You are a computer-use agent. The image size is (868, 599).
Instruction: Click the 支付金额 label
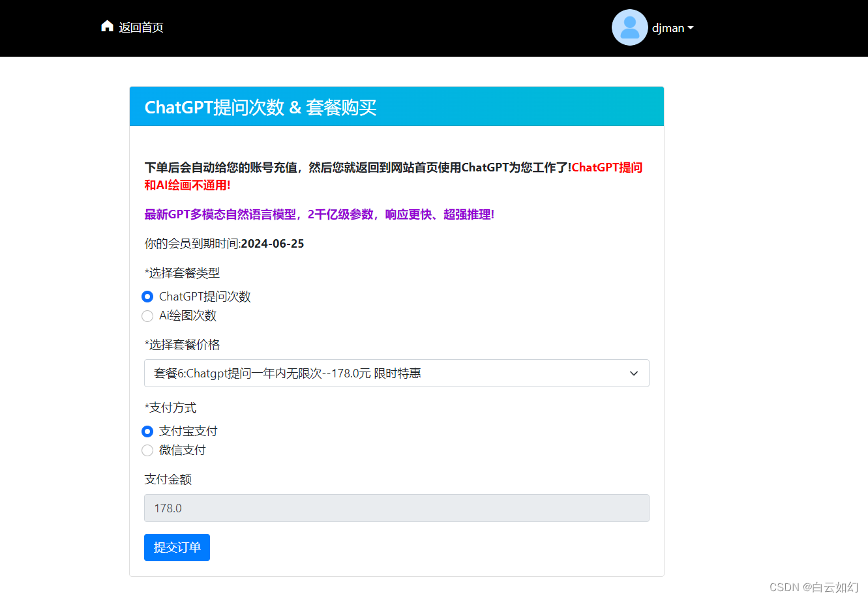tap(168, 480)
